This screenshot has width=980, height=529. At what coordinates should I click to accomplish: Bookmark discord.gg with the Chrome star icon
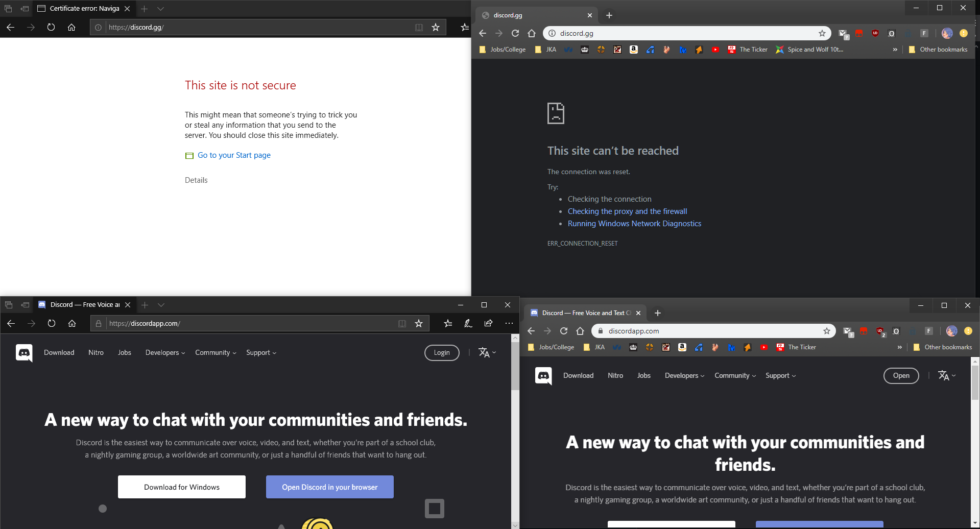[x=822, y=33]
